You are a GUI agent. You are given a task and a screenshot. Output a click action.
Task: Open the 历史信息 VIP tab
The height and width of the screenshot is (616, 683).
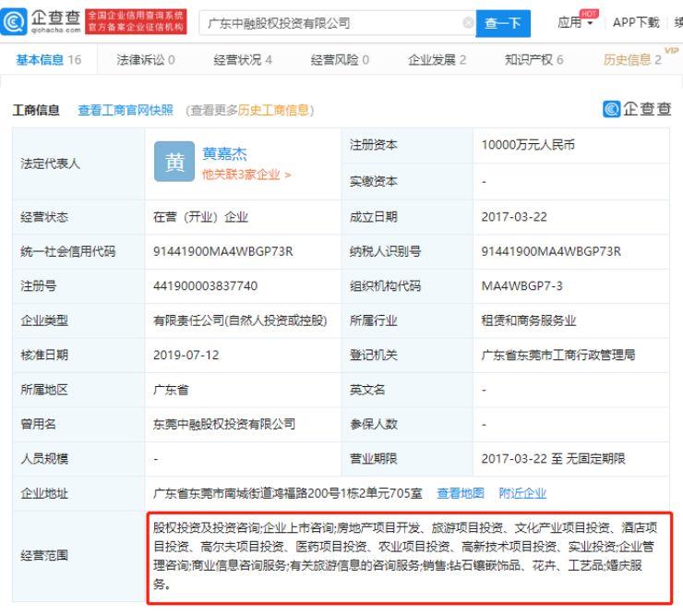(x=636, y=60)
